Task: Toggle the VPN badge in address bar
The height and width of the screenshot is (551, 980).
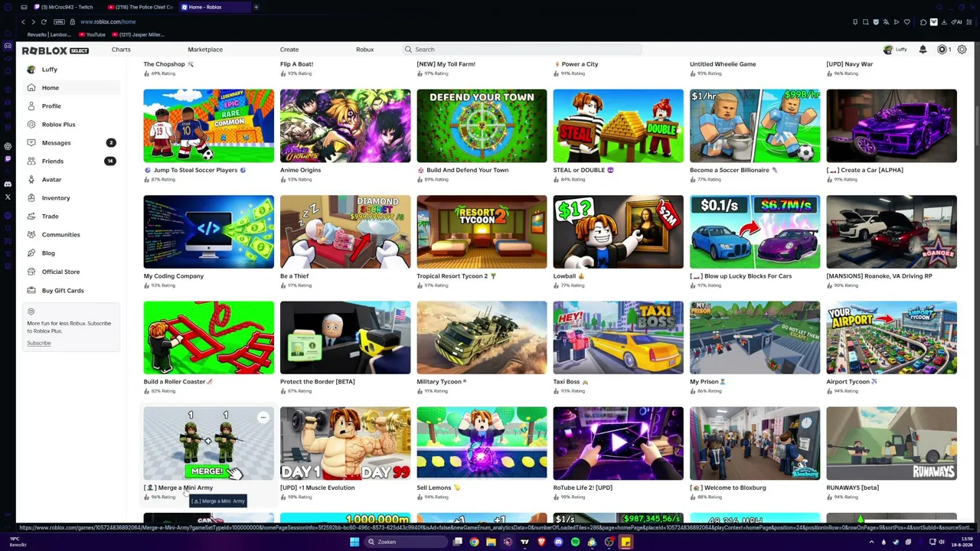Action: (59, 22)
